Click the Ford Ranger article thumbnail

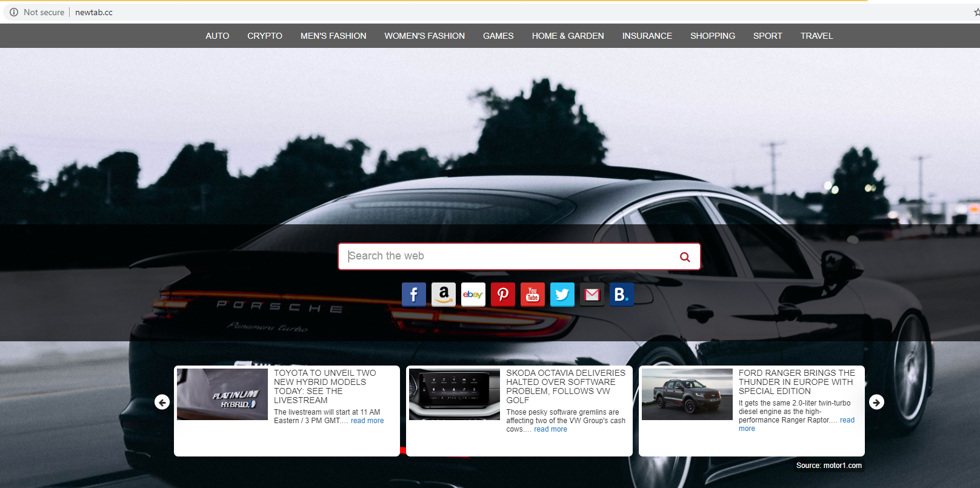[687, 394]
